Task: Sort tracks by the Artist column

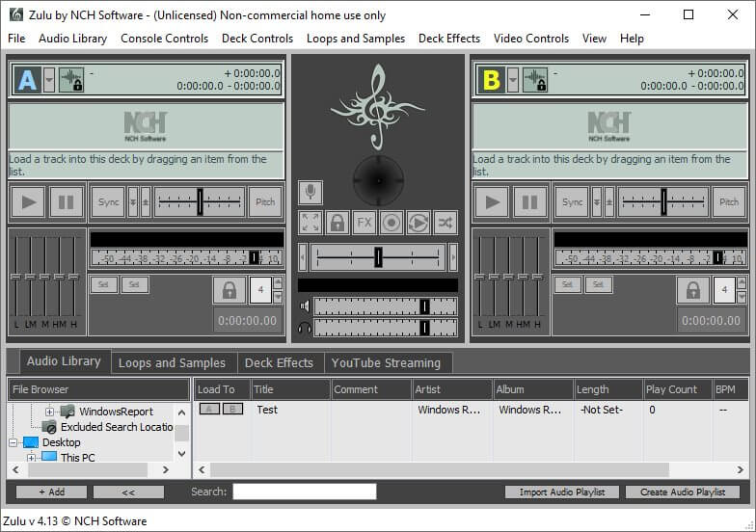Action: [451, 389]
